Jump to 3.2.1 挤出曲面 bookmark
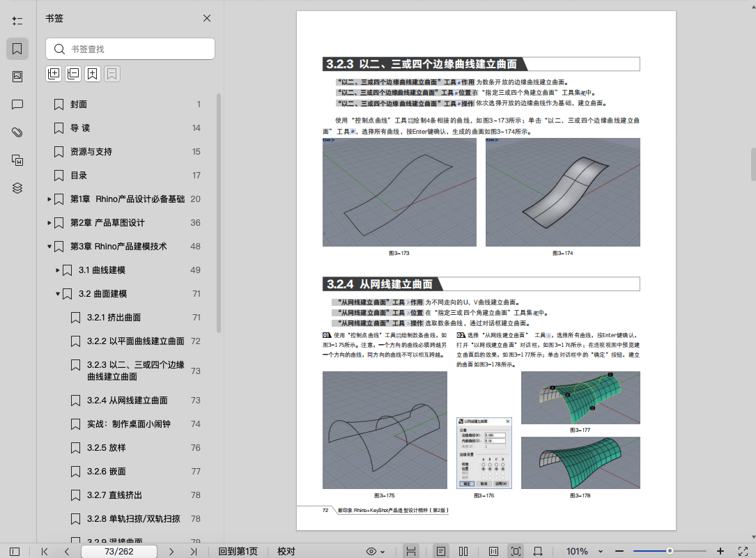 (114, 318)
